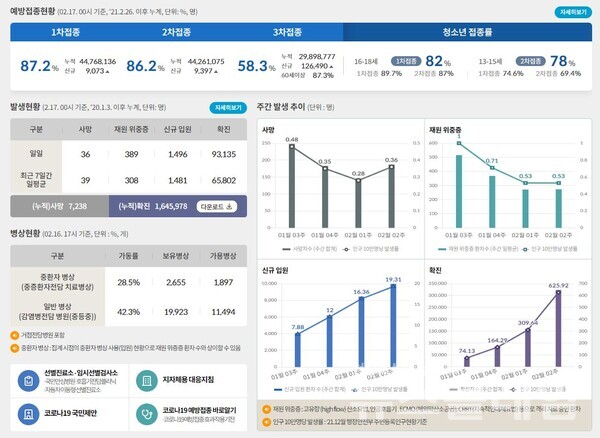
Task: Select the 청소년 접종률 header
Action: pos(469,32)
